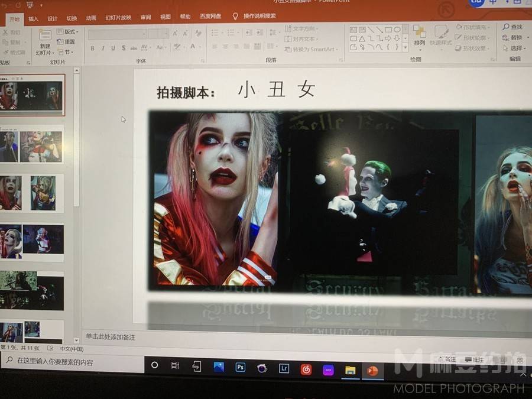Toggle Align Right paragraph alignment
Viewport: 532px width, 399px height.
236,47
